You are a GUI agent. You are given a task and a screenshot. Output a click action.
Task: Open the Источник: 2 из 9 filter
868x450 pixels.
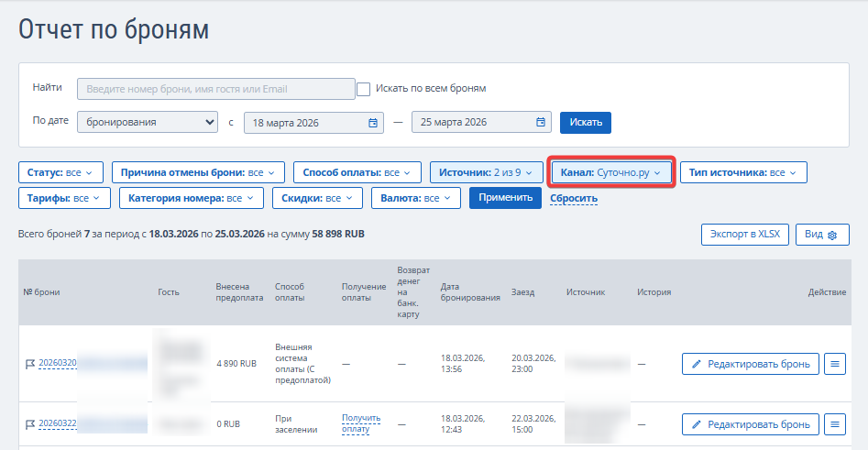pos(485,172)
